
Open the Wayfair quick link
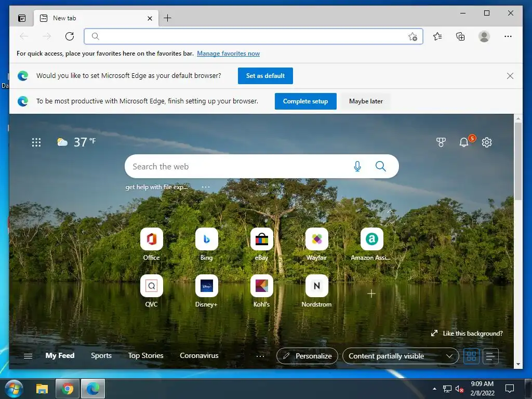(x=316, y=244)
